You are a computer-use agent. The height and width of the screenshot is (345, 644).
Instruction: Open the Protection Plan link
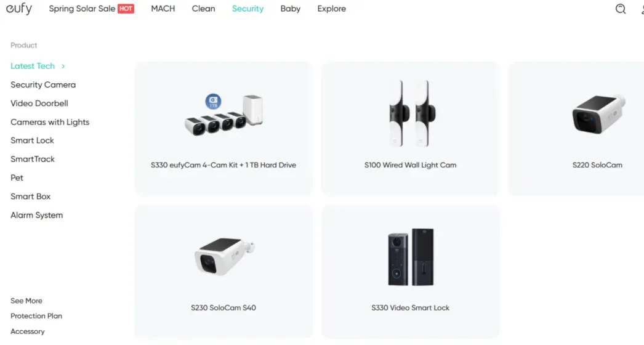tap(36, 316)
